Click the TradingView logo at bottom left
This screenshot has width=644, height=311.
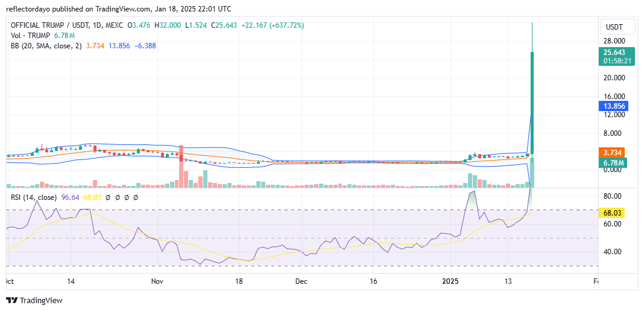pos(34,300)
